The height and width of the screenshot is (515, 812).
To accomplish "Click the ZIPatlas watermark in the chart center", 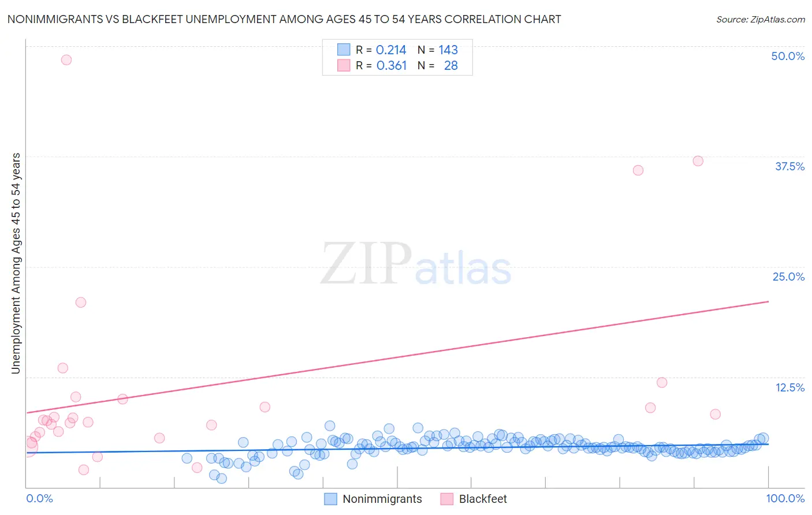I will pos(416,264).
